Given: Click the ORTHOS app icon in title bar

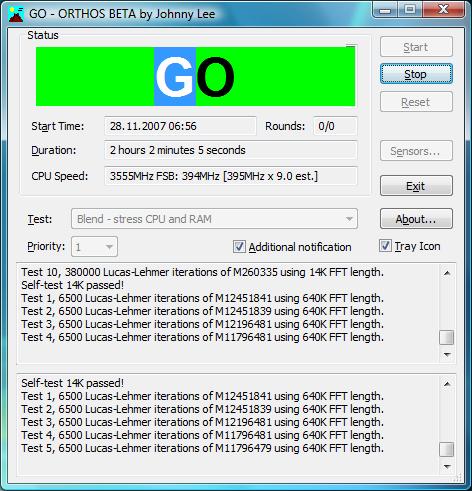Looking at the screenshot, I should (16, 15).
